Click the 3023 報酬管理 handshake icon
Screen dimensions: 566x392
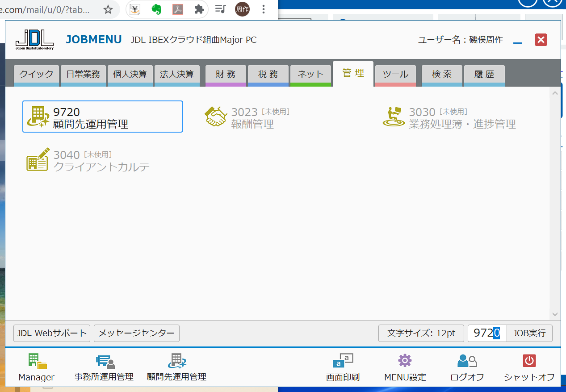tap(216, 117)
